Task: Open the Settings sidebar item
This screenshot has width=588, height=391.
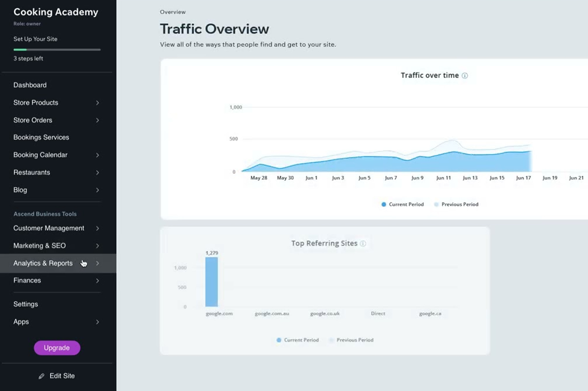Action: pos(25,304)
